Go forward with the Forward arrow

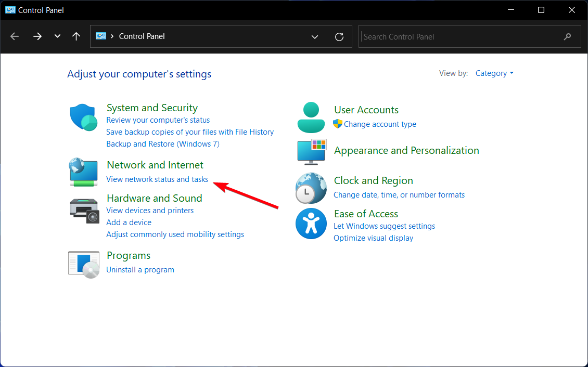tap(37, 36)
